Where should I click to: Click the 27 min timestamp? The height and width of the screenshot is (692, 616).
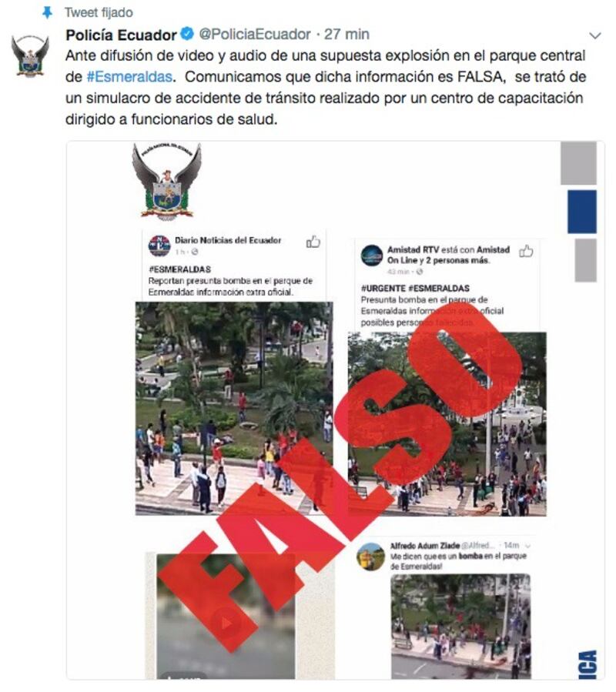coord(346,34)
